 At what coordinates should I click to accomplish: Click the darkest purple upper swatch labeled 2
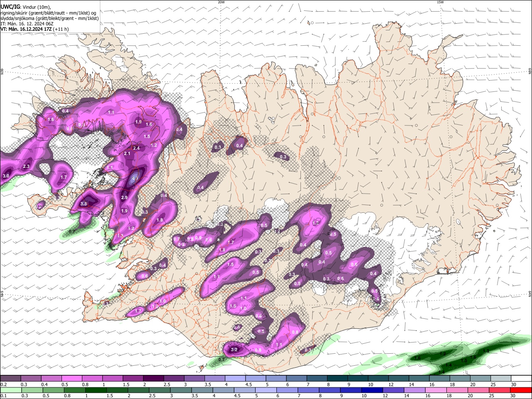tap(153, 379)
